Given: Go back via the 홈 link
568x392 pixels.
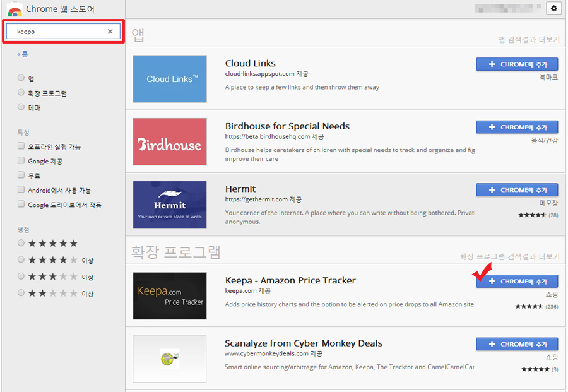Looking at the screenshot, I should [23, 54].
